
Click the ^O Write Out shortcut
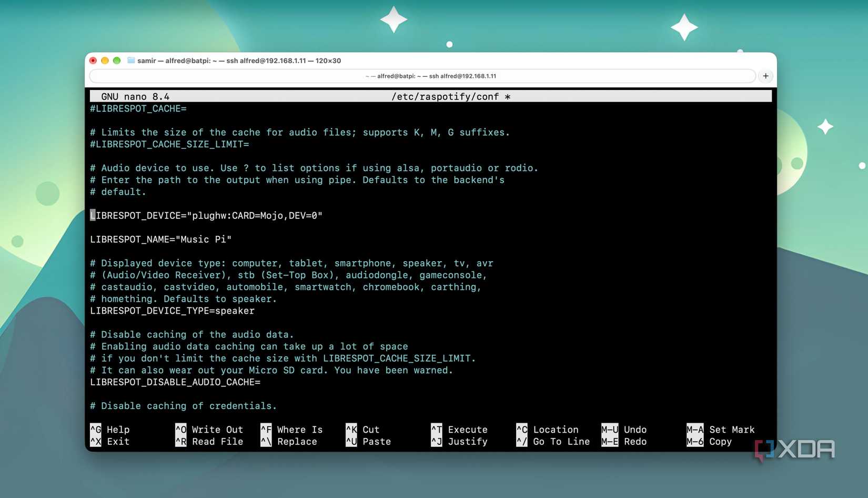[x=209, y=430]
